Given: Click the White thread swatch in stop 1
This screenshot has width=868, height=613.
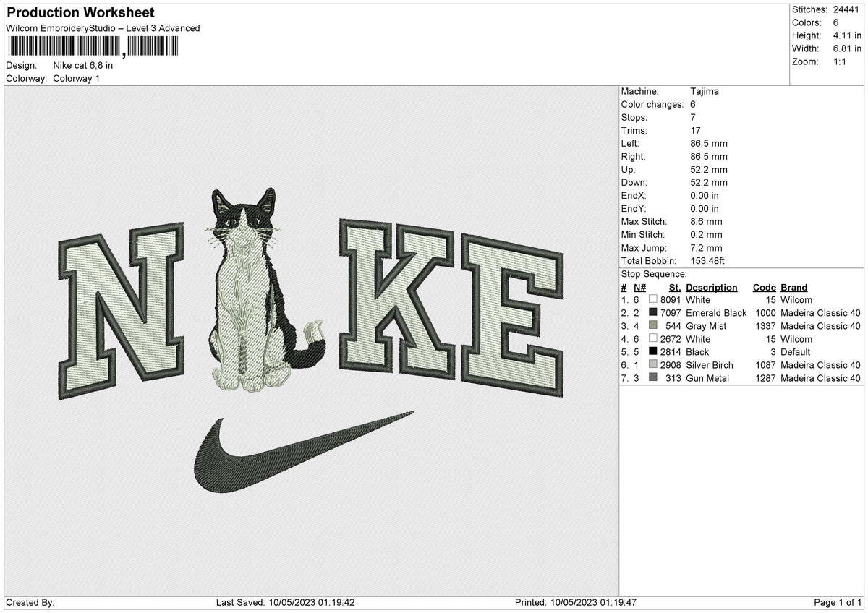Looking at the screenshot, I should point(653,299).
